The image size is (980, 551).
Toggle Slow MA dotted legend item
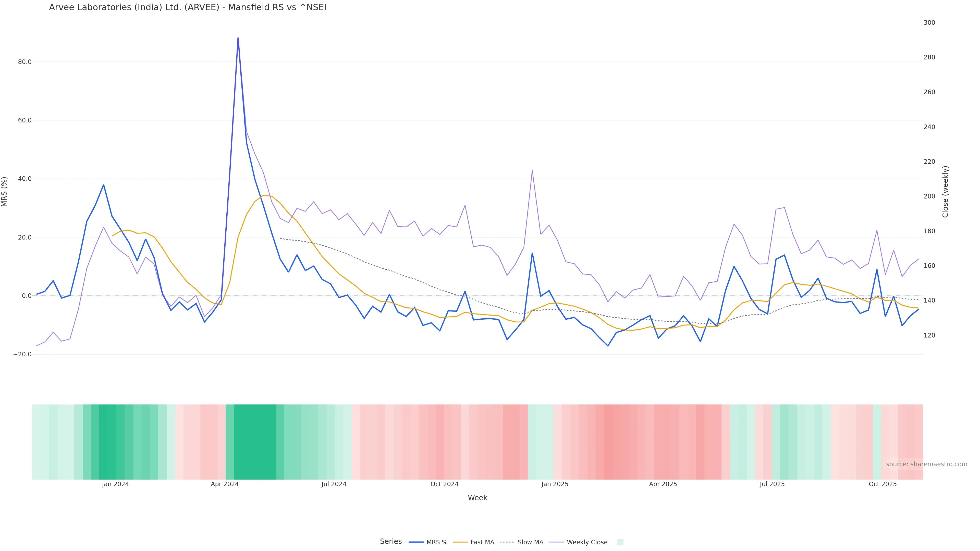click(530, 542)
